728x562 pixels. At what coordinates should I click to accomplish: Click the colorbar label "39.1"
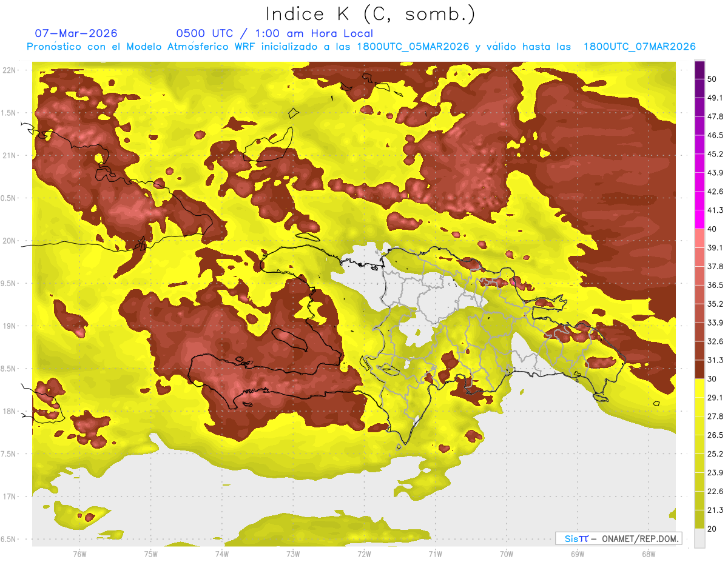pos(715,247)
